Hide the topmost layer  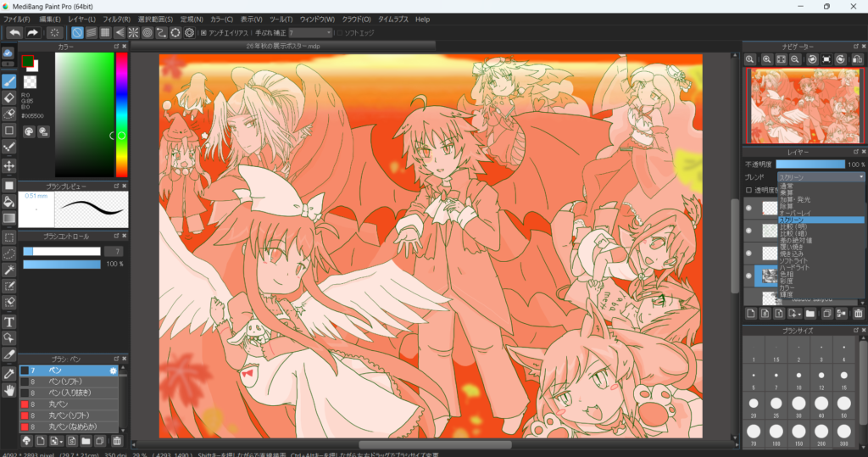click(x=749, y=208)
